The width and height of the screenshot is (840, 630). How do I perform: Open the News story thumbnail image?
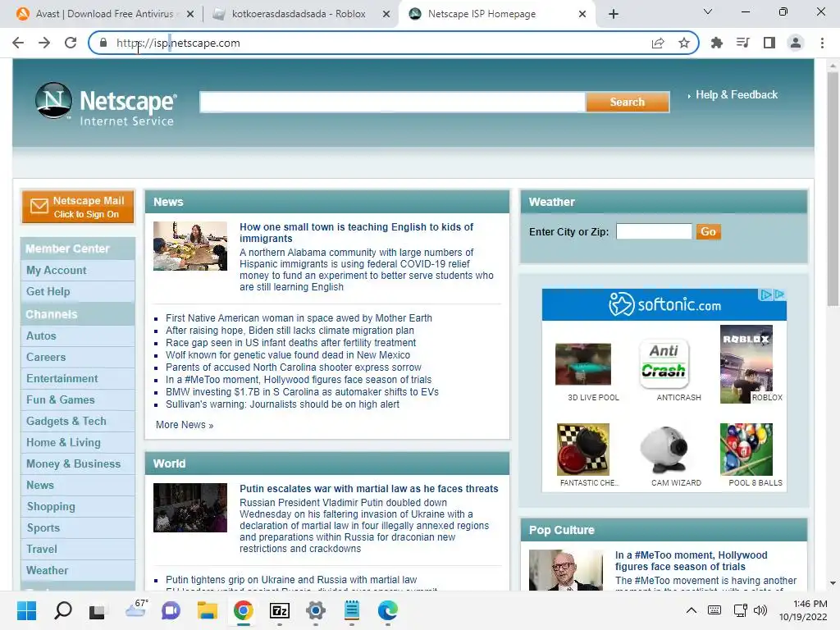[190, 246]
